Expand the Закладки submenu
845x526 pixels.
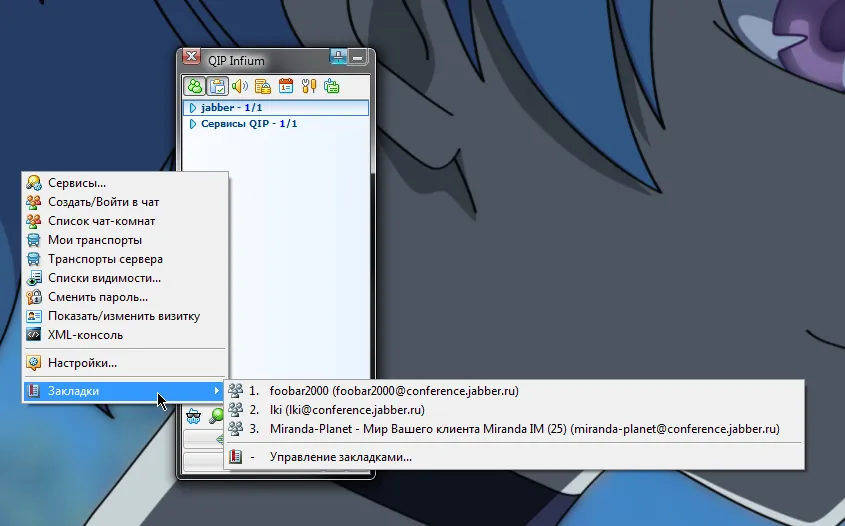(126, 391)
